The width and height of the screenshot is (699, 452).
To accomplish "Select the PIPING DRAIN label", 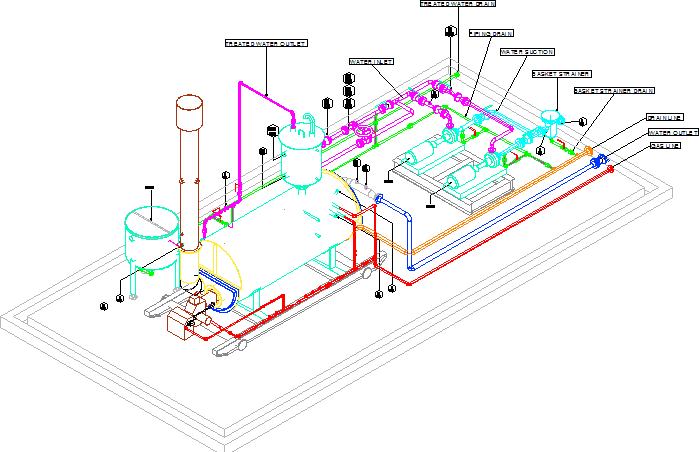I will click(x=491, y=32).
